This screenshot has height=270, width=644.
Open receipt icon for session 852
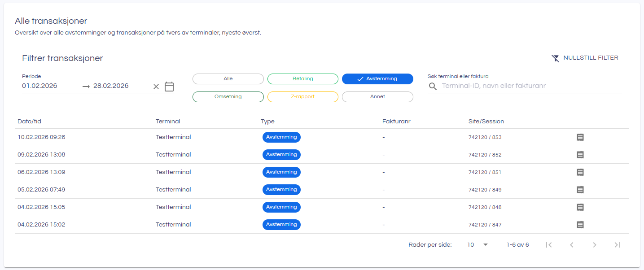tap(580, 155)
